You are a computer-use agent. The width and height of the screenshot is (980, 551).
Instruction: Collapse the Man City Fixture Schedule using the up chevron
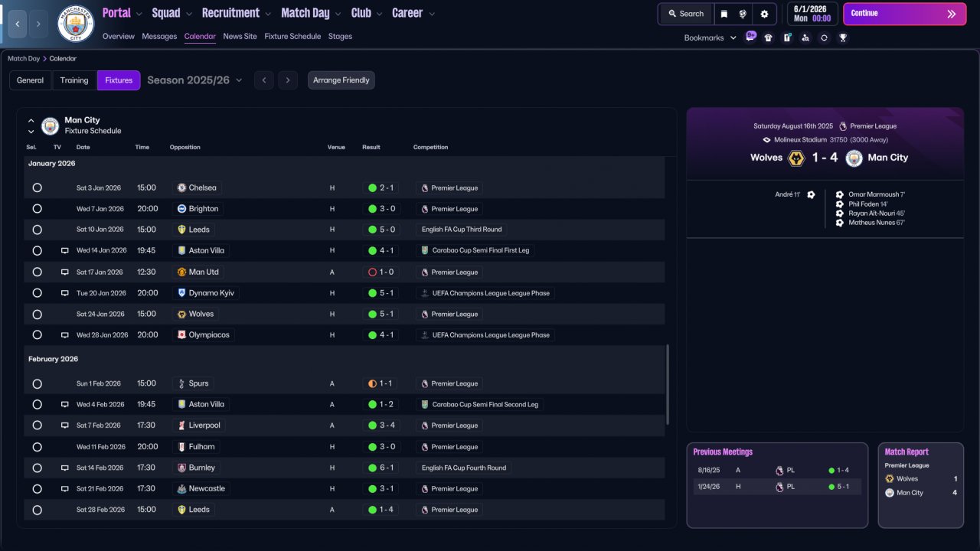coord(31,121)
